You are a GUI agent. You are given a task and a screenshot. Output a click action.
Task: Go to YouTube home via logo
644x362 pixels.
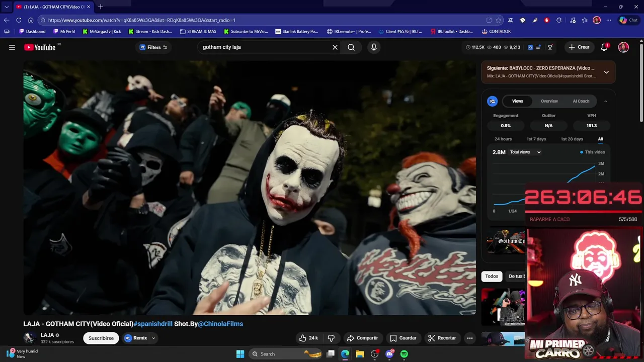pos(40,47)
